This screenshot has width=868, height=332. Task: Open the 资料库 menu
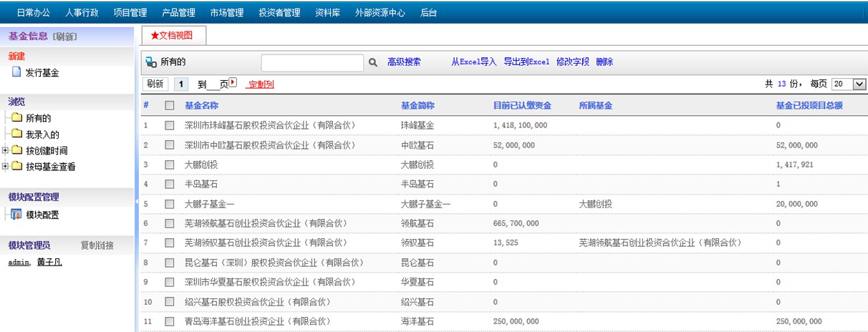328,13
